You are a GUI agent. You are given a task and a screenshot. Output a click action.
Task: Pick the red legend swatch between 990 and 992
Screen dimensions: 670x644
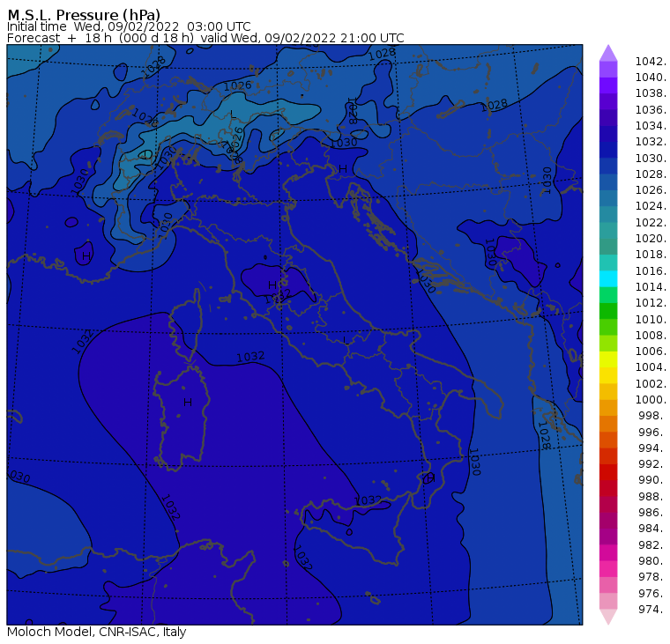pos(608,472)
